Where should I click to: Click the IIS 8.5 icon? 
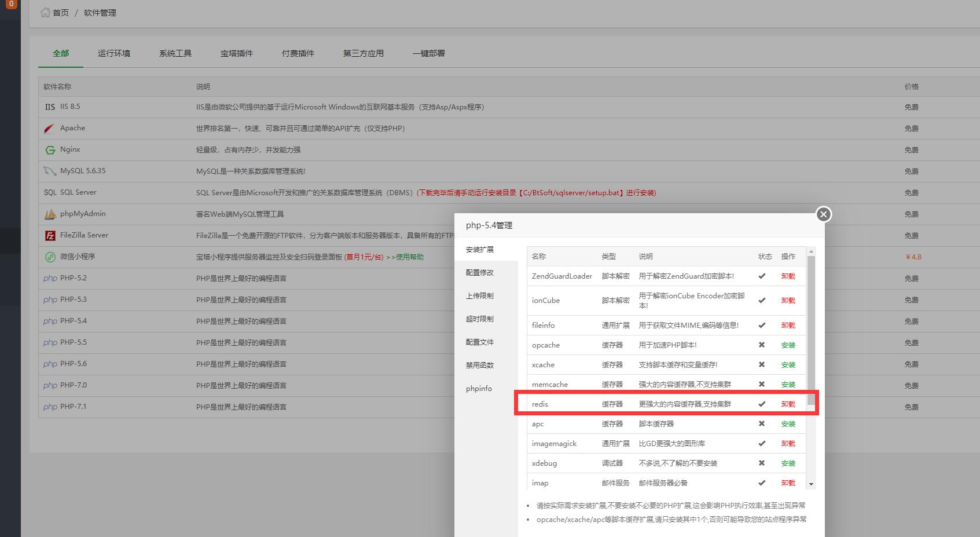(x=50, y=107)
